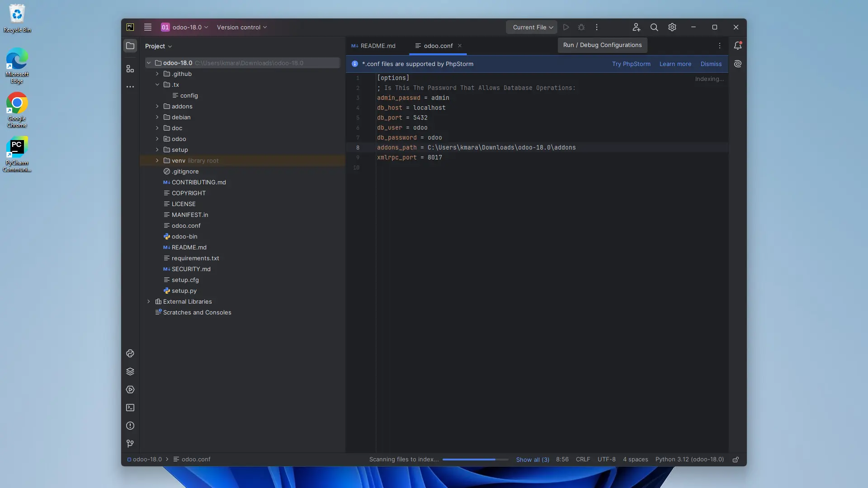This screenshot has height=488, width=868.
Task: Open Search Everywhere magnifier
Action: (x=654, y=27)
